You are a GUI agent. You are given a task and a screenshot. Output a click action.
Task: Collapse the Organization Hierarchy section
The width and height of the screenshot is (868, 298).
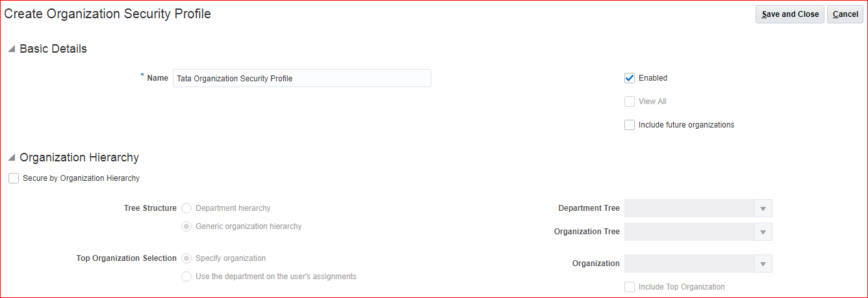pos(12,158)
